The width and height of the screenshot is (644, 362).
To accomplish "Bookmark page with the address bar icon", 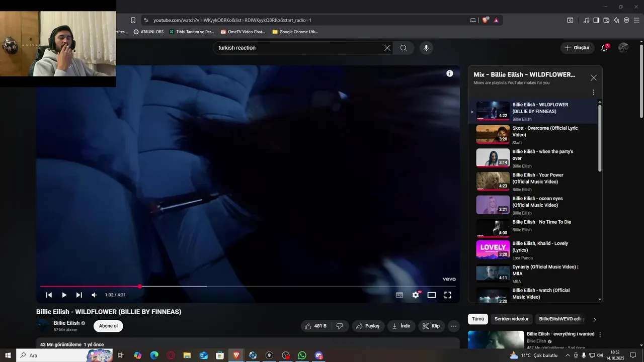I will pyautogui.click(x=133, y=20).
